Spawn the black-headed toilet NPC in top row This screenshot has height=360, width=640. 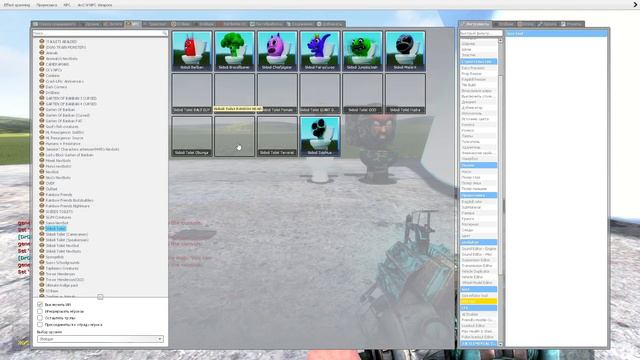[x=405, y=51]
